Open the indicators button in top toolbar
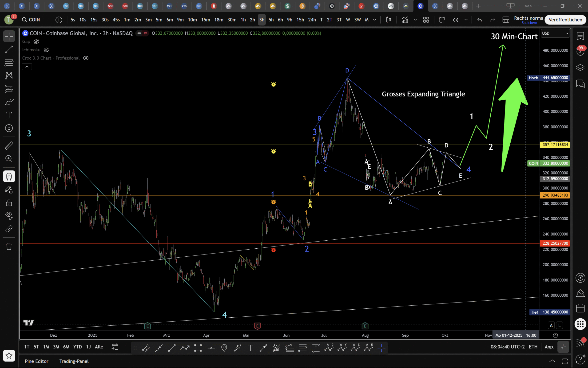This screenshot has width=588, height=368. coord(405,20)
